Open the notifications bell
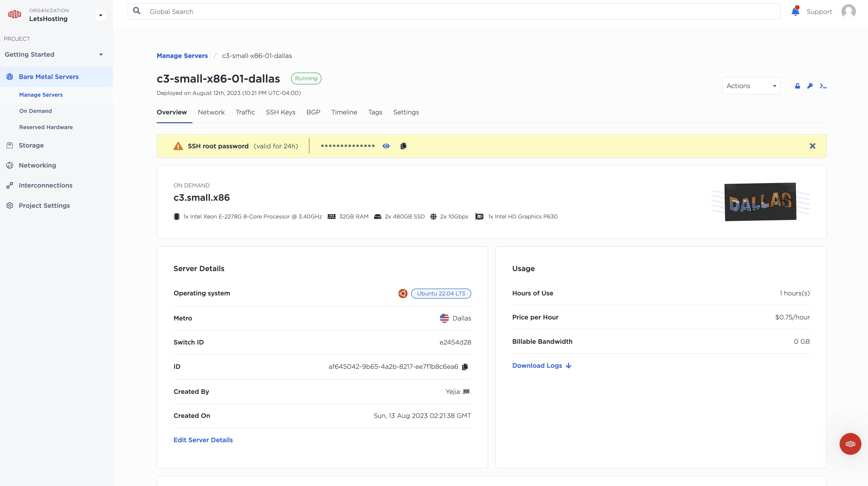This screenshot has height=486, width=868. click(796, 11)
